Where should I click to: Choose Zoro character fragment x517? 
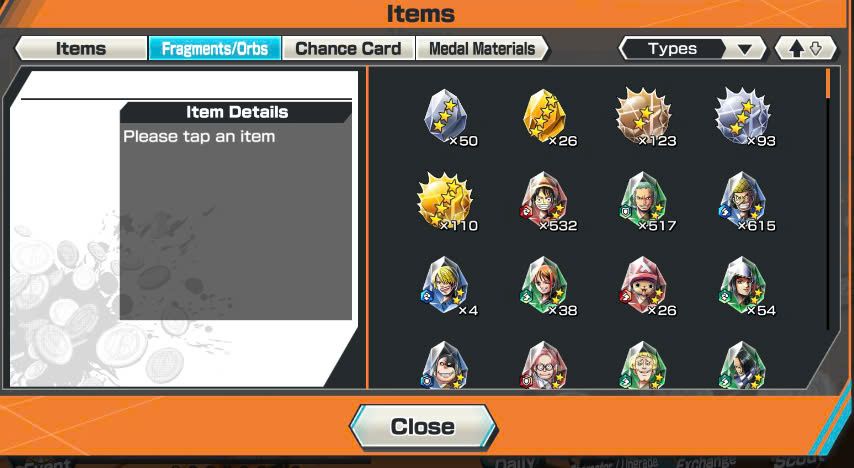click(644, 202)
